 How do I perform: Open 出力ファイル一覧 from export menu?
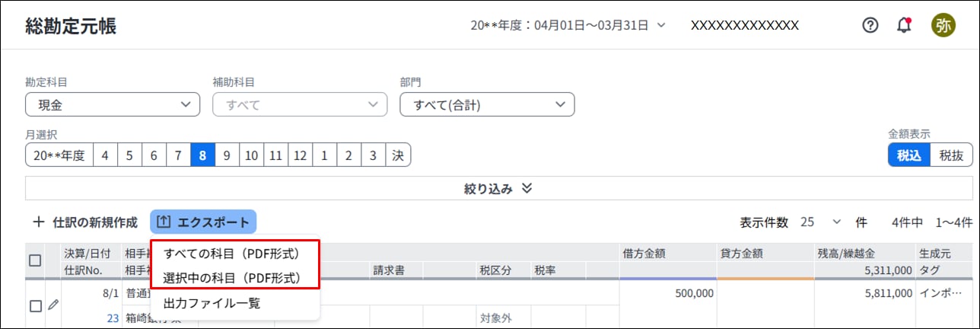click(212, 303)
